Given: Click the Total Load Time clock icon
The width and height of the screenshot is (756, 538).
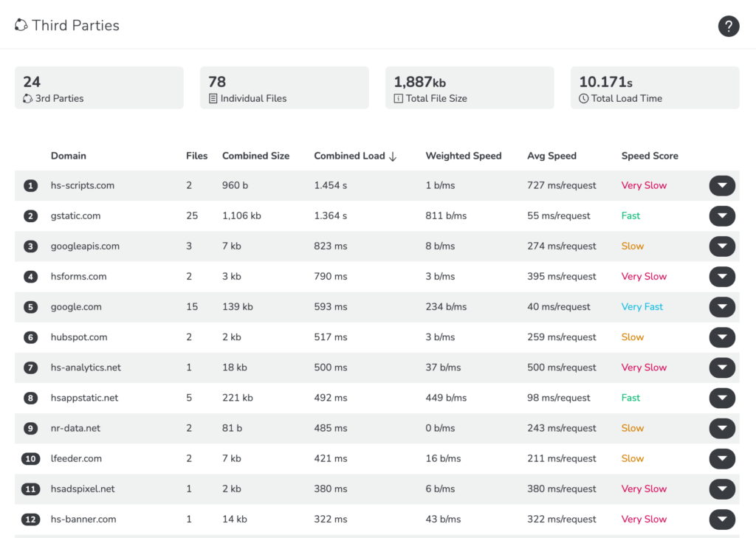Looking at the screenshot, I should pos(583,98).
